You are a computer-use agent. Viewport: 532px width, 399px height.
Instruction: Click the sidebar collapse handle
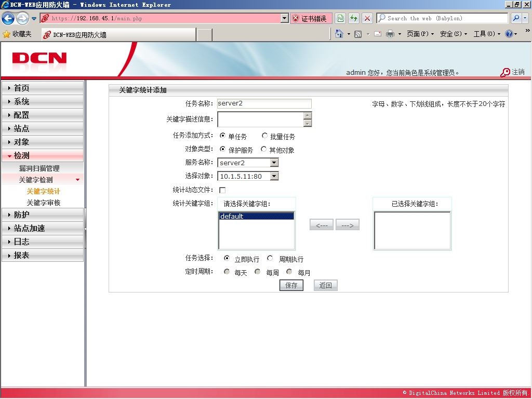click(x=86, y=229)
